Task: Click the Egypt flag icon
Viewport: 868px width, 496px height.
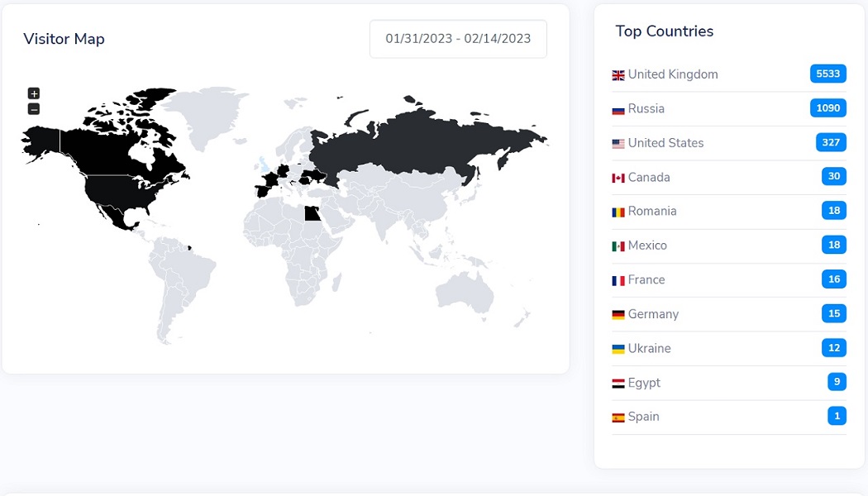Action: pyautogui.click(x=618, y=384)
